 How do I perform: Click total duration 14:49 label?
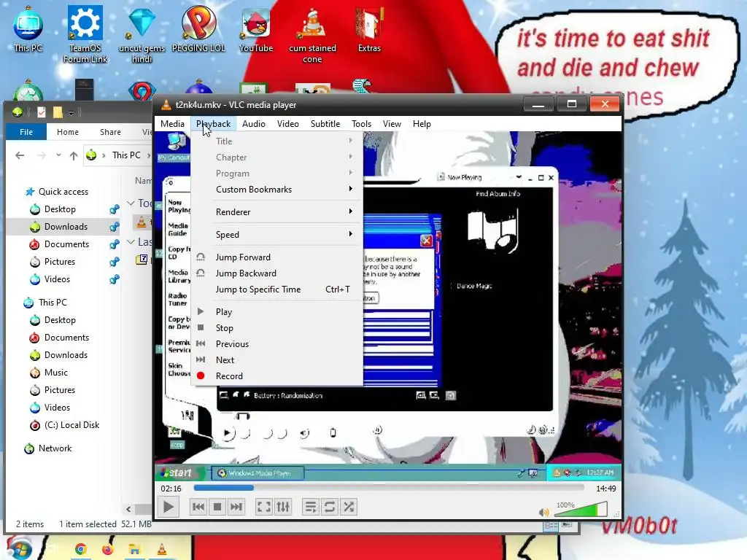coord(605,489)
